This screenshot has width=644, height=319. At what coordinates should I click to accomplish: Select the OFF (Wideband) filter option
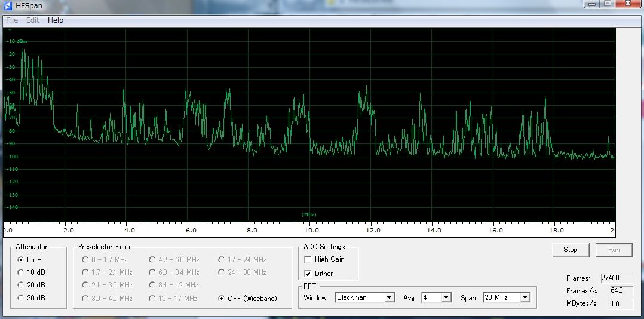pyautogui.click(x=248, y=299)
